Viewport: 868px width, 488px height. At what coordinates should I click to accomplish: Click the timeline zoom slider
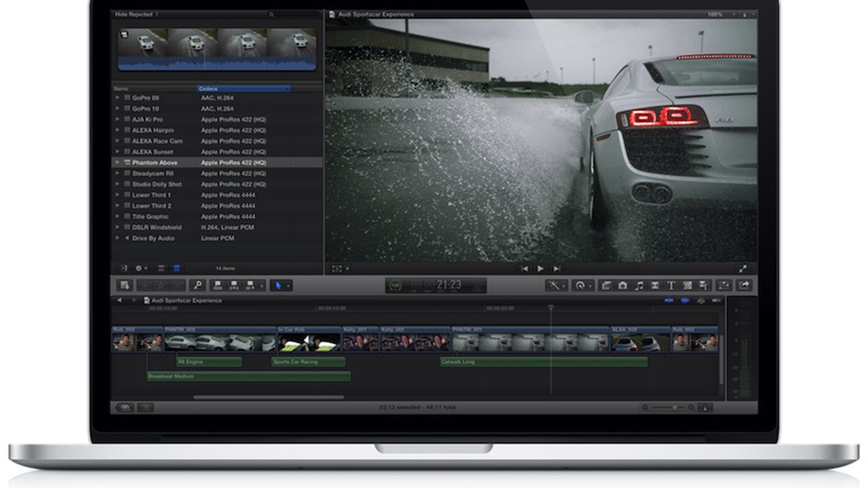[x=668, y=408]
